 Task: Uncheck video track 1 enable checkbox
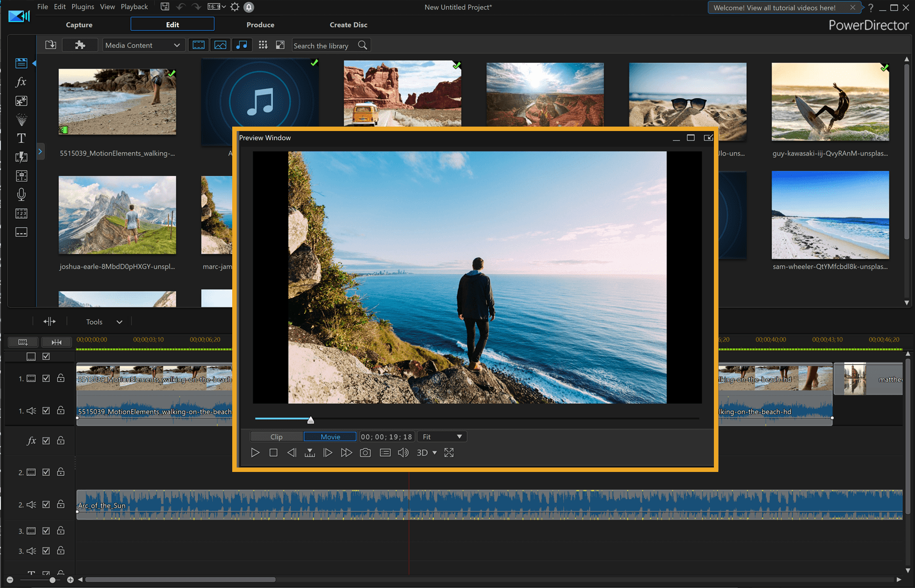pos(46,378)
